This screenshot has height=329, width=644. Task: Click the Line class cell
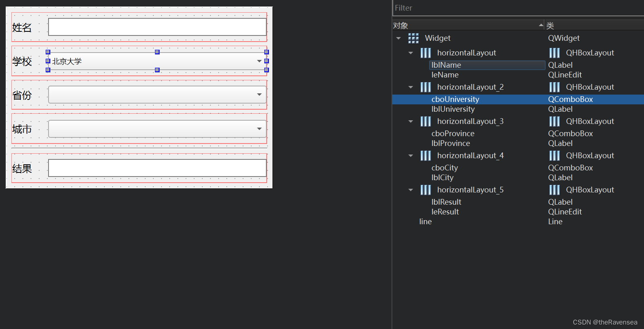pos(555,222)
